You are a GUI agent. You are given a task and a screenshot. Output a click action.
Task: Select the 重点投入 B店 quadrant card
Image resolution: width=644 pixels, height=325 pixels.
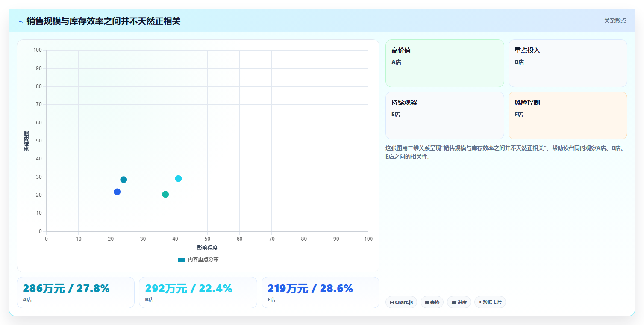pos(568,63)
